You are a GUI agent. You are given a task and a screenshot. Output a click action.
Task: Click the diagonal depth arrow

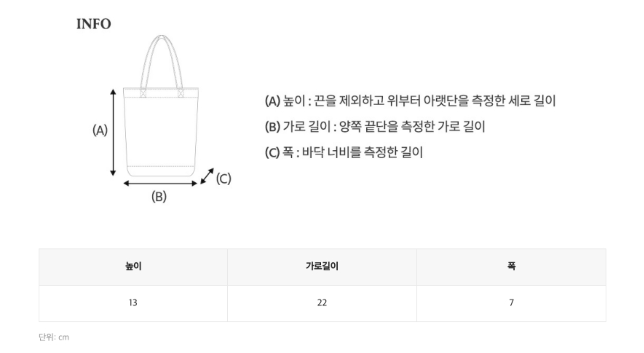207,176
